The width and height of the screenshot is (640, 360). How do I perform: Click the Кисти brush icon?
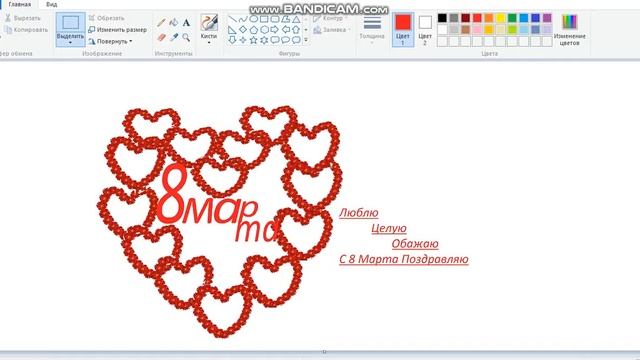click(x=209, y=22)
